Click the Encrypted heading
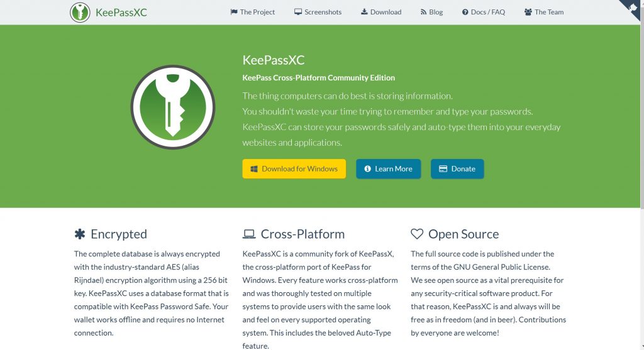The height and width of the screenshot is (350, 644). tap(119, 234)
